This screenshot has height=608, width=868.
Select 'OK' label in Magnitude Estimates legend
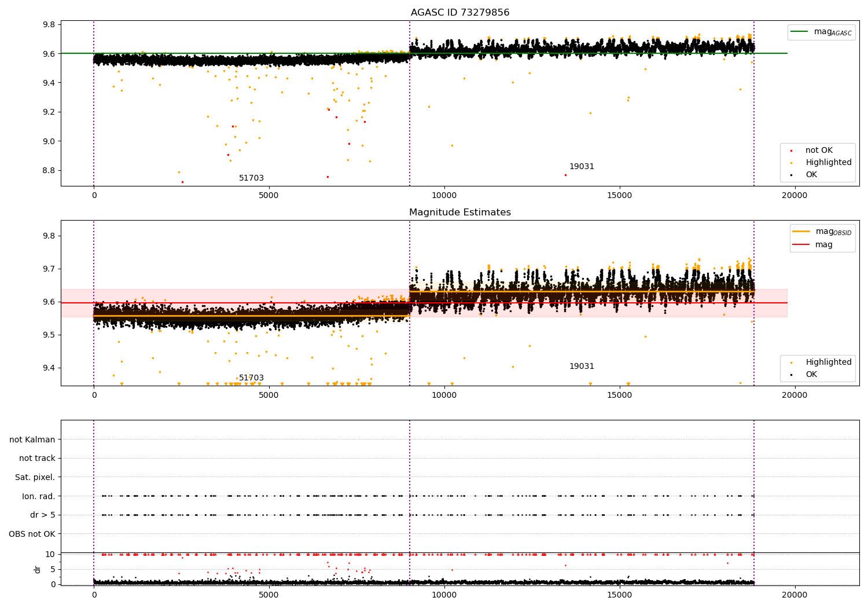(x=811, y=375)
